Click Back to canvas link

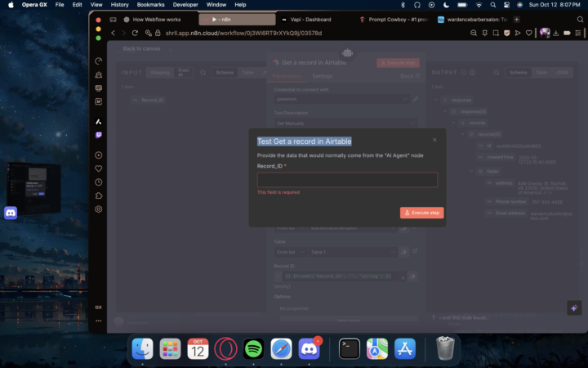point(141,48)
